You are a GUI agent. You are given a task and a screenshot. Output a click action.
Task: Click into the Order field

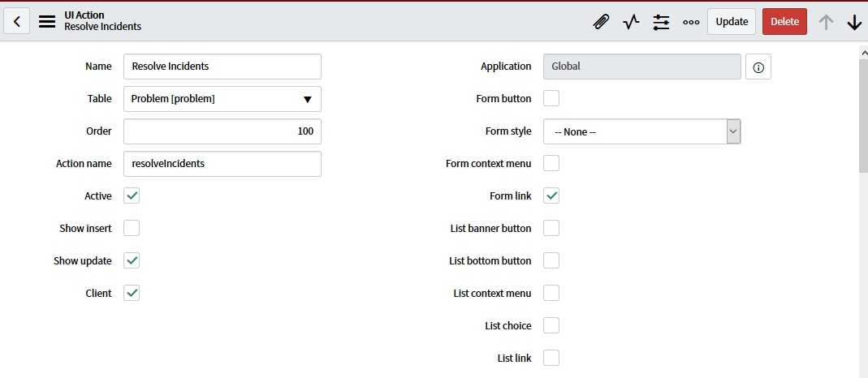point(222,131)
